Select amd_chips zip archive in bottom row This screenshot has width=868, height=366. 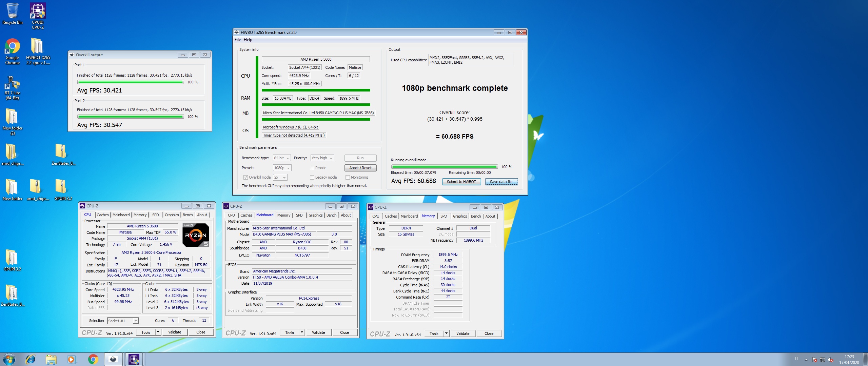pos(38,189)
